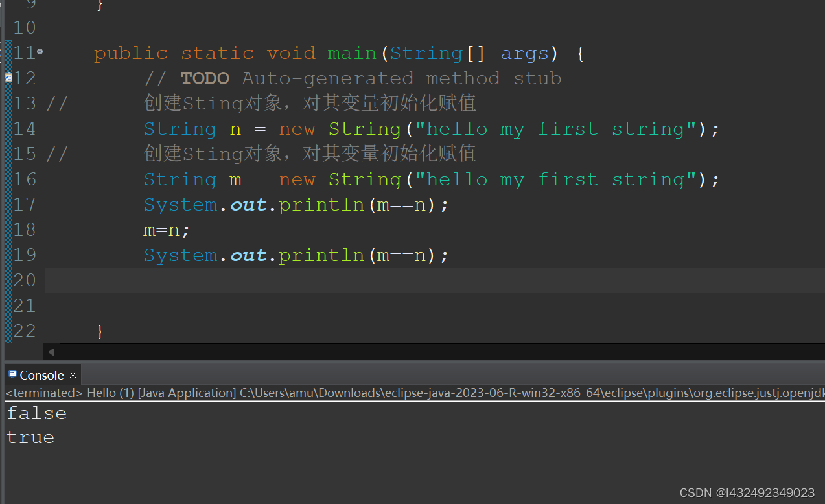This screenshot has height=504, width=825.
Task: Select line number 14 in the ruler
Action: coord(24,128)
